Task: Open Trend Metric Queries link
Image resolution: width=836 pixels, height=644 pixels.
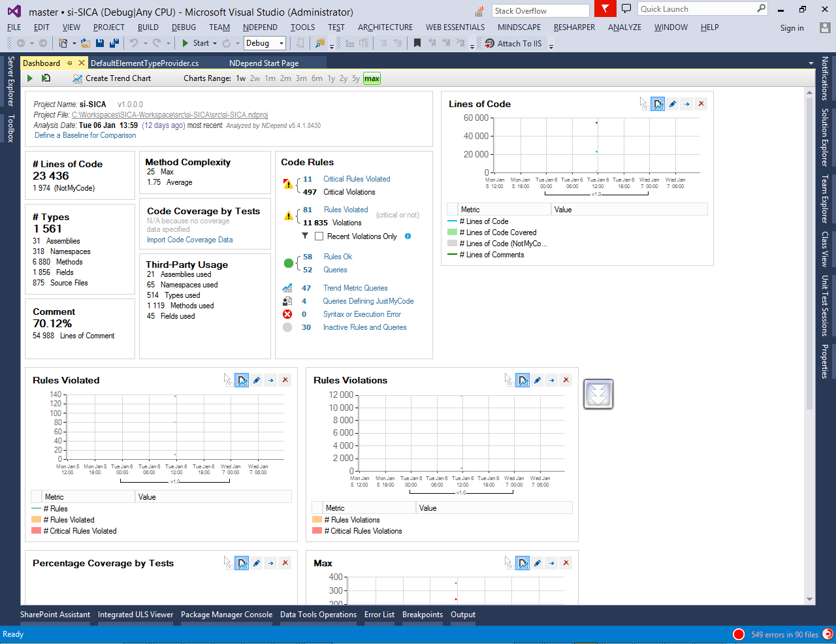Action: (x=355, y=288)
